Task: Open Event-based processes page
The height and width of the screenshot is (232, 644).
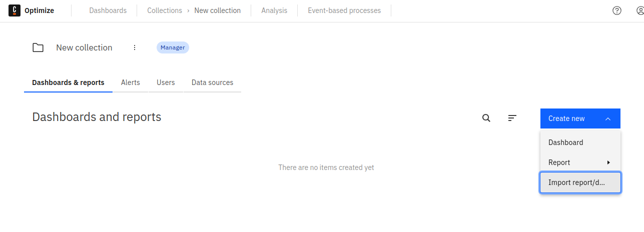Action: 344,10
